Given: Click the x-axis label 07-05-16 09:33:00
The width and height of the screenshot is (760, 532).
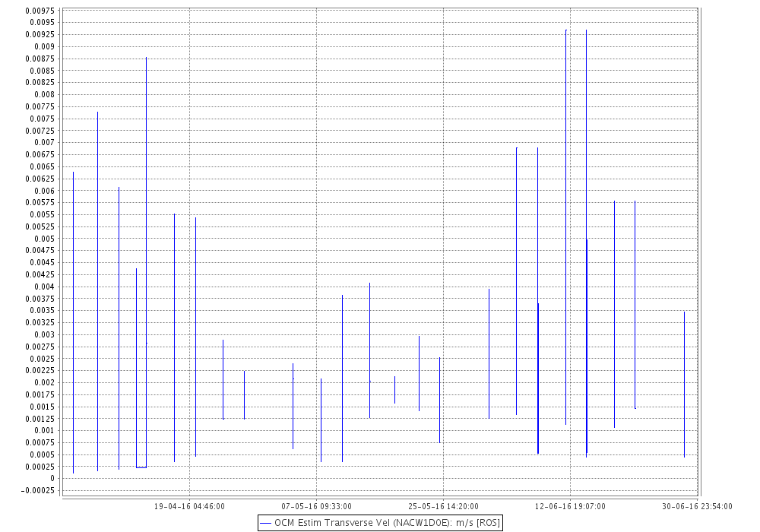Looking at the screenshot, I should tap(316, 506).
